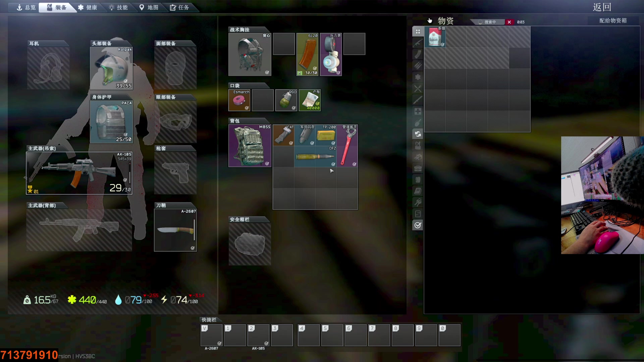Open the 装备 gear tab
This screenshot has height=362, width=644.
click(x=56, y=7)
